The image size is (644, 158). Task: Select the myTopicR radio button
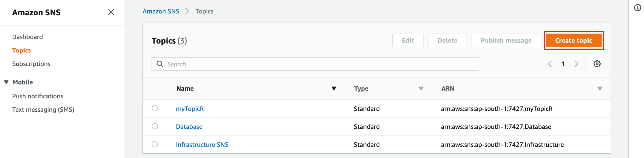(x=155, y=108)
